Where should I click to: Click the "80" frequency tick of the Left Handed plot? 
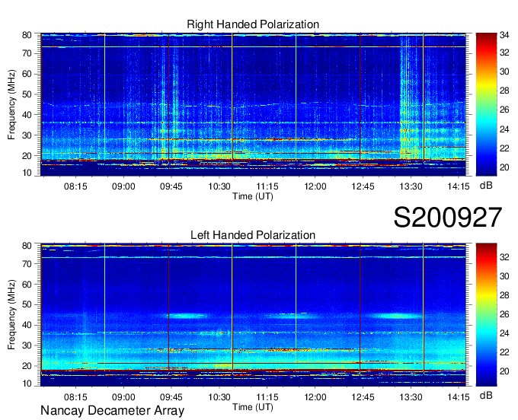click(27, 246)
